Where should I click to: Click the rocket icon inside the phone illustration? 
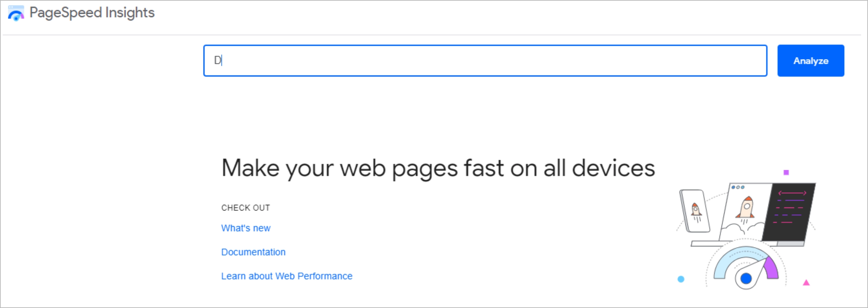pyautogui.click(x=696, y=210)
